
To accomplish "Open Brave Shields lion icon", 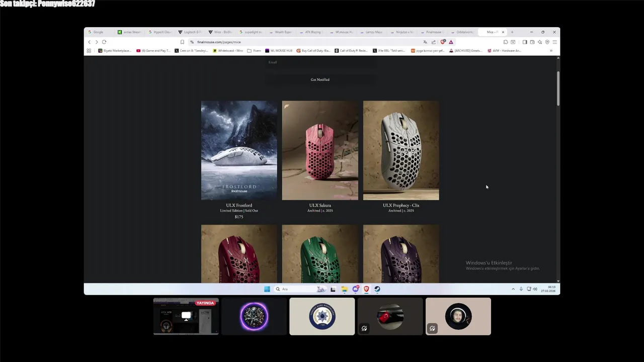I will (x=443, y=42).
